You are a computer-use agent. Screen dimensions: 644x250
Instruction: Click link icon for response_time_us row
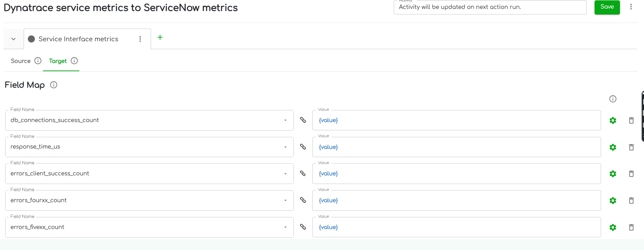coord(303,147)
